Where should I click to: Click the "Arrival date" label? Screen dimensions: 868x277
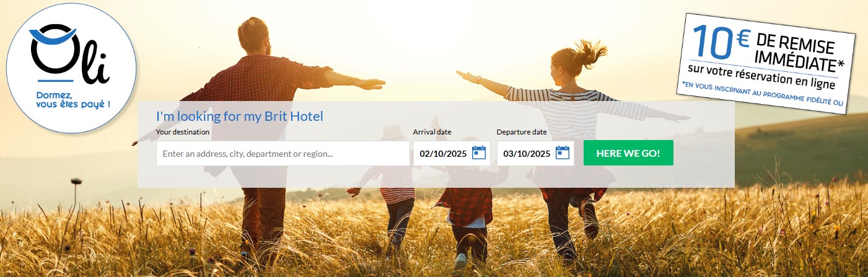tap(432, 132)
